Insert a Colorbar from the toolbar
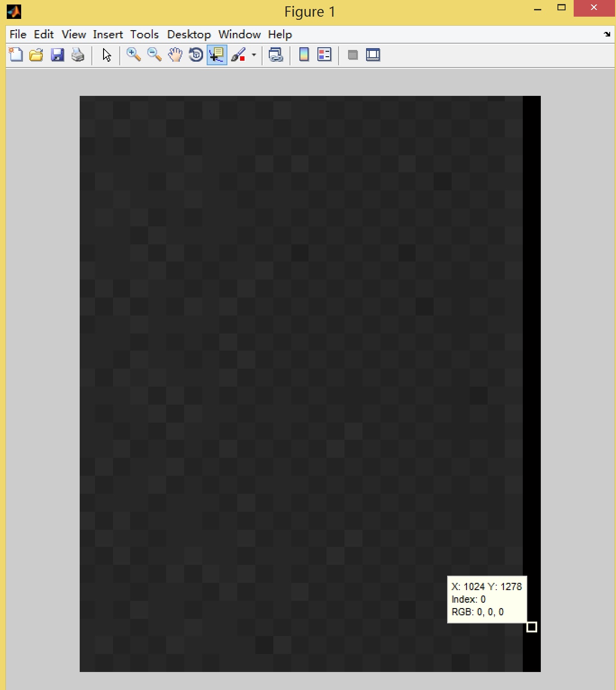Viewport: 616px width, 690px height. [304, 55]
